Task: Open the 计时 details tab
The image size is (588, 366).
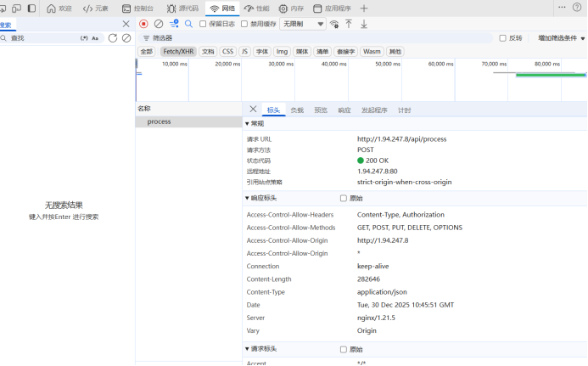Action: [404, 110]
